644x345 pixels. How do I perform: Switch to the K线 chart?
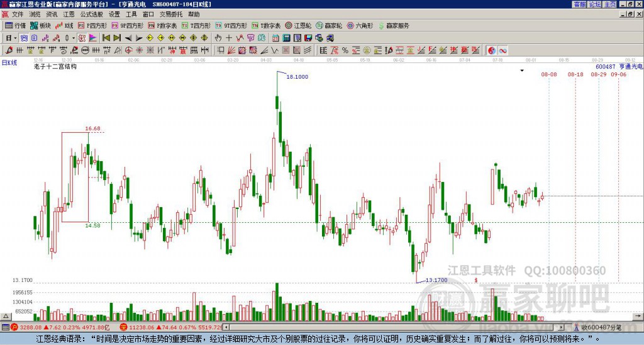pos(64,25)
